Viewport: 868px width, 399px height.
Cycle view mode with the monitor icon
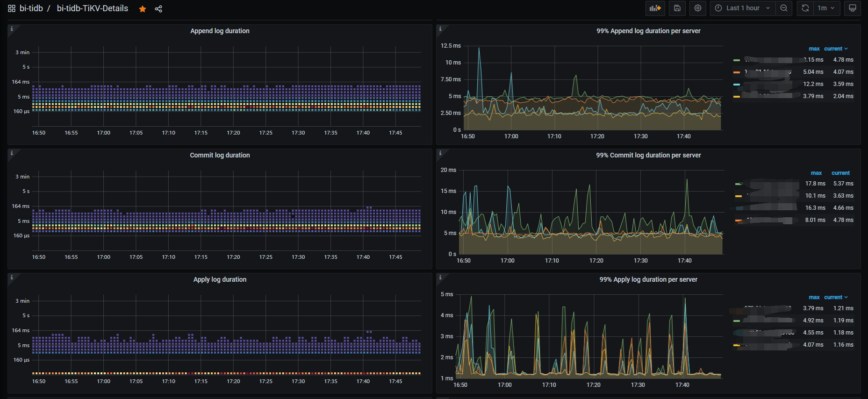853,8
